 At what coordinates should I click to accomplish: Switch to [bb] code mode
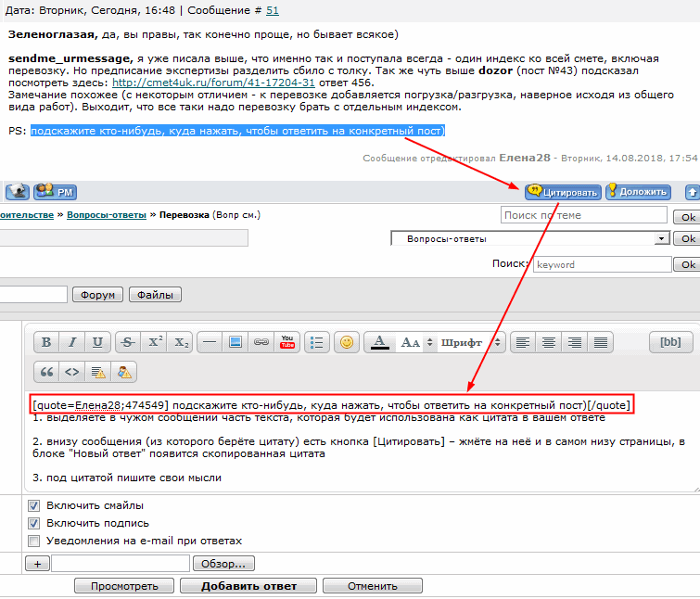click(x=670, y=342)
